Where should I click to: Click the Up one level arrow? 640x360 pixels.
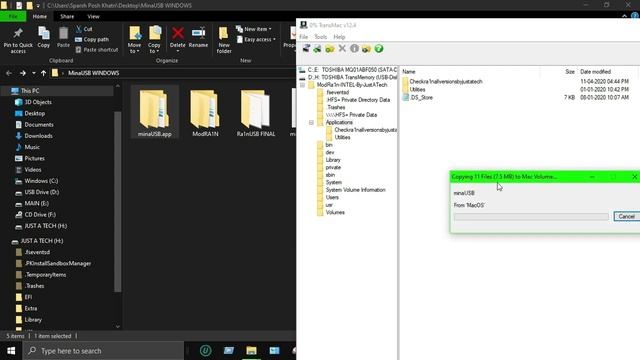click(x=43, y=73)
